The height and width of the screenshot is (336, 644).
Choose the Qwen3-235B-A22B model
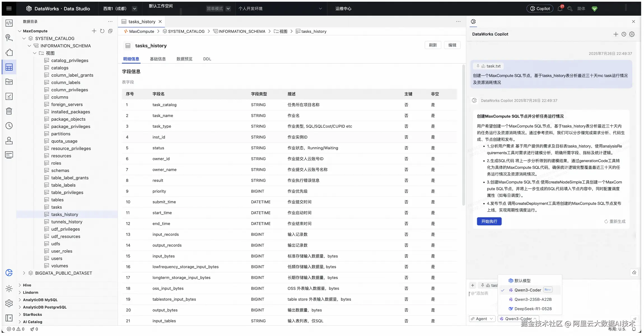530,299
